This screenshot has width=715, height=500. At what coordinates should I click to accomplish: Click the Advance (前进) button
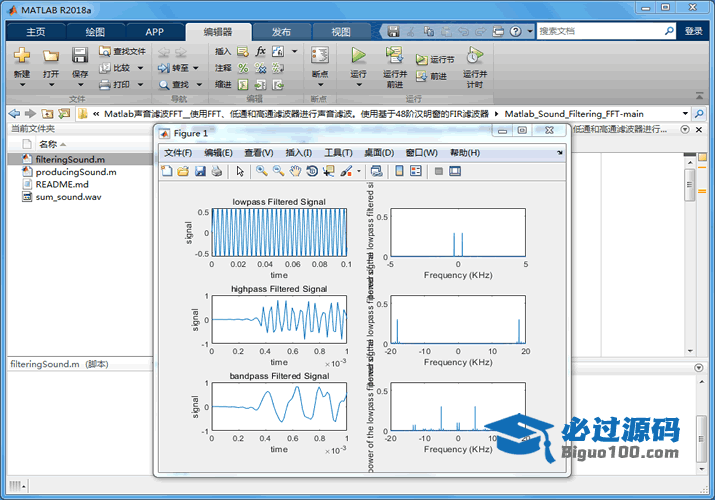(x=431, y=76)
